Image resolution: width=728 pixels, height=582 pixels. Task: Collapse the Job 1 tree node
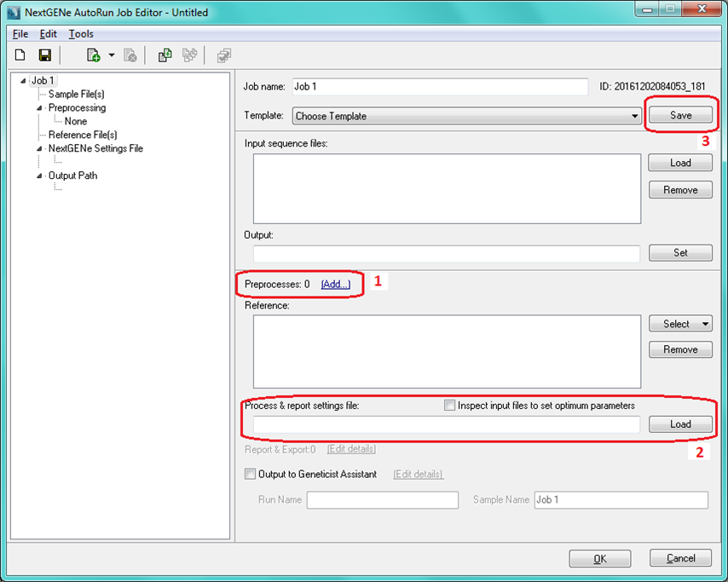[23, 81]
